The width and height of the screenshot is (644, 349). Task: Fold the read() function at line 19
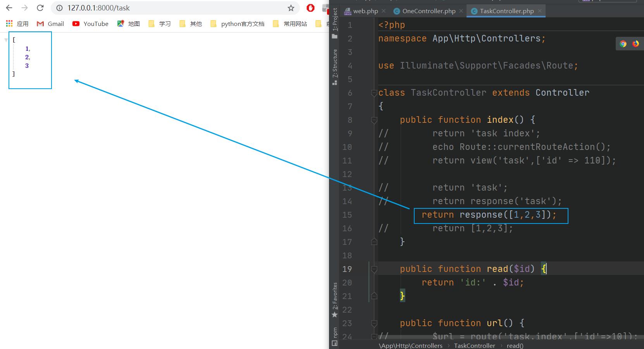374,269
